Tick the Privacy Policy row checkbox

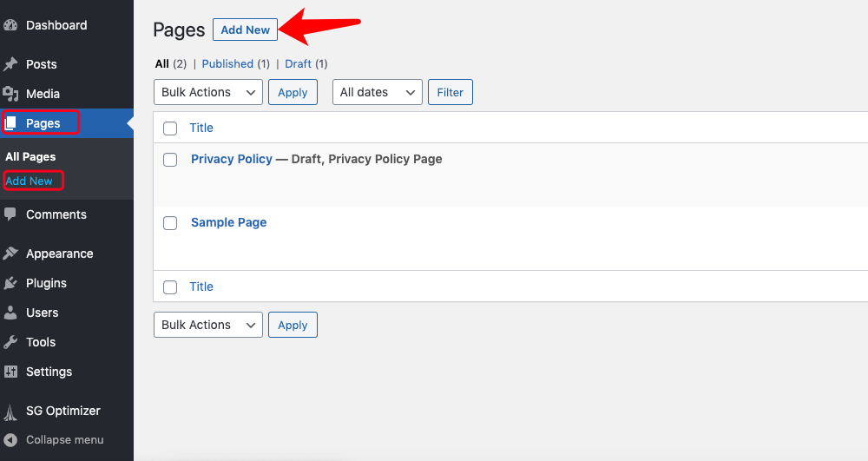click(x=170, y=160)
